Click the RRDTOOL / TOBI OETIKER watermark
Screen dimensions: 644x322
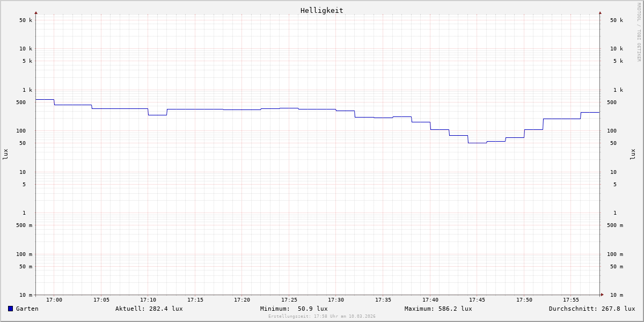pos(639,32)
